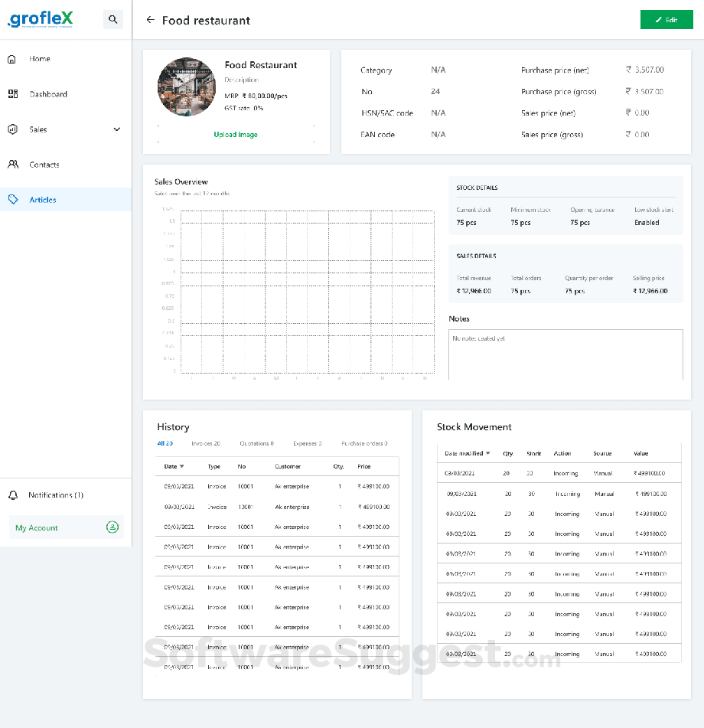View the All 20 history tab
Screen dimensions: 704x728
point(167,443)
